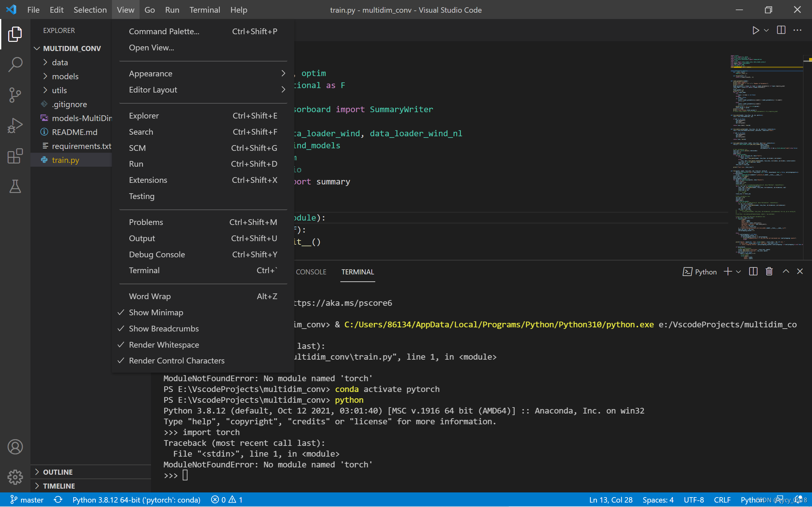The image size is (812, 507).
Task: Open the Terminal menu in menu bar
Action: [x=205, y=10]
